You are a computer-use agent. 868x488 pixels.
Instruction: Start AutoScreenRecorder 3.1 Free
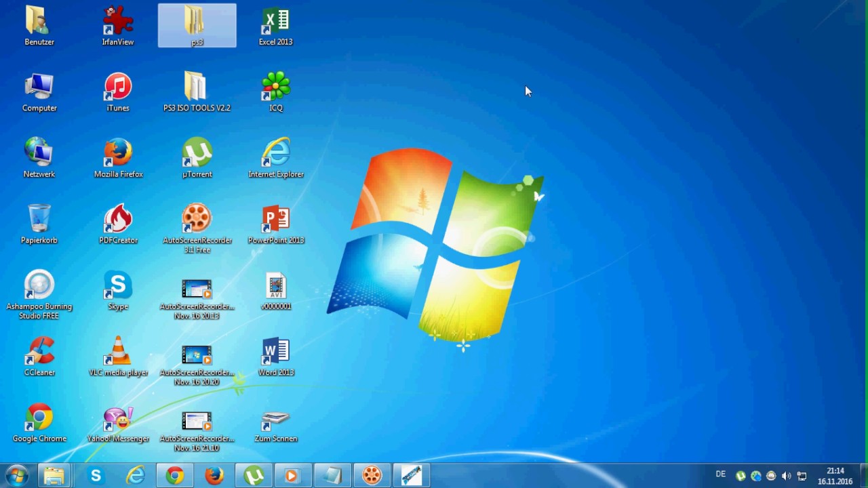pos(197,219)
